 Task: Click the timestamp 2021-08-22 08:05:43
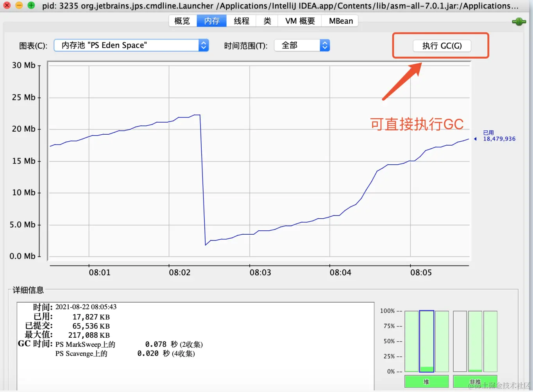click(x=86, y=307)
